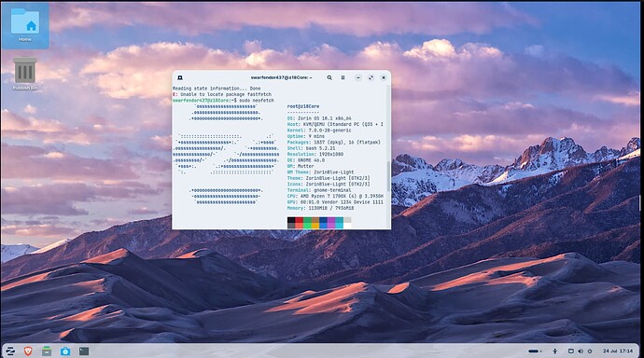Open the Files manager from the taskbar
This screenshot has height=358, width=644.
(x=47, y=351)
